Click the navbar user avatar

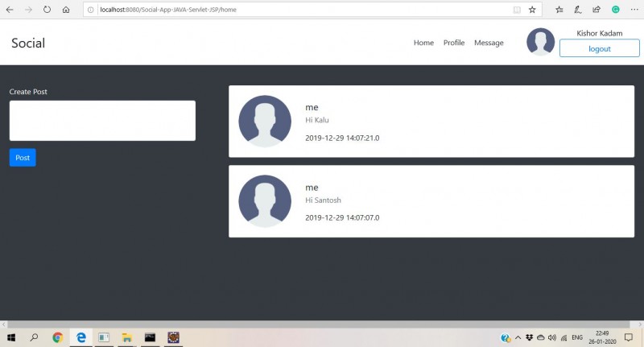[540, 42]
